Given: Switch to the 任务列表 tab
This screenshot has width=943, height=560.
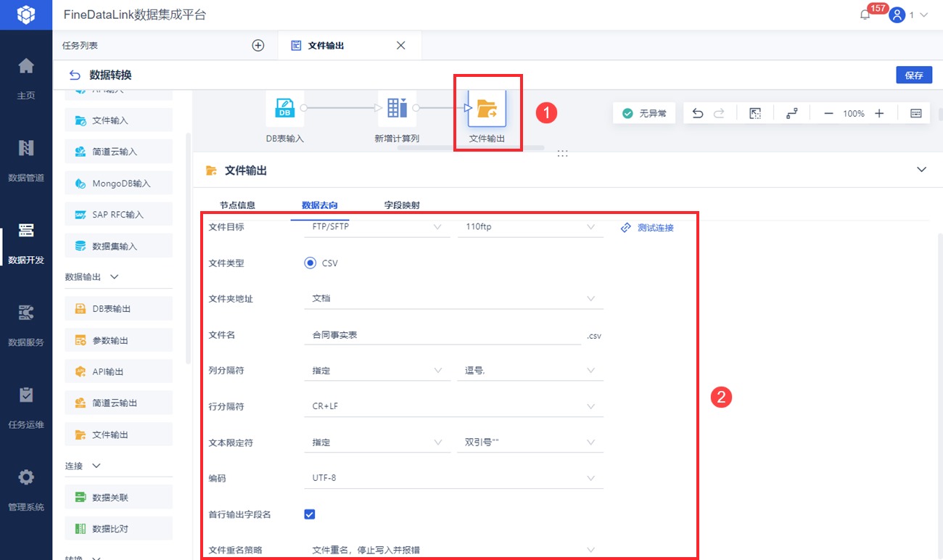Looking at the screenshot, I should [x=80, y=45].
